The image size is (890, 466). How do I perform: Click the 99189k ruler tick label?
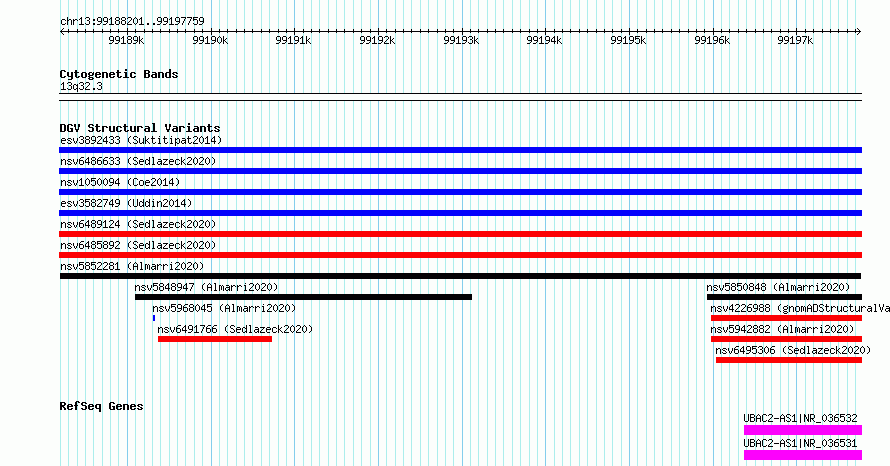[126, 40]
